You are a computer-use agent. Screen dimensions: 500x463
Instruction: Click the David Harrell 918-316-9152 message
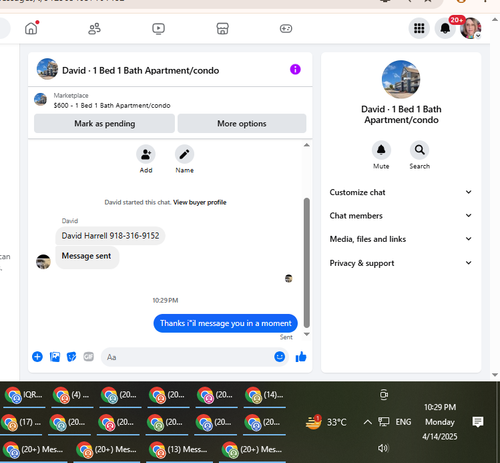pos(110,236)
